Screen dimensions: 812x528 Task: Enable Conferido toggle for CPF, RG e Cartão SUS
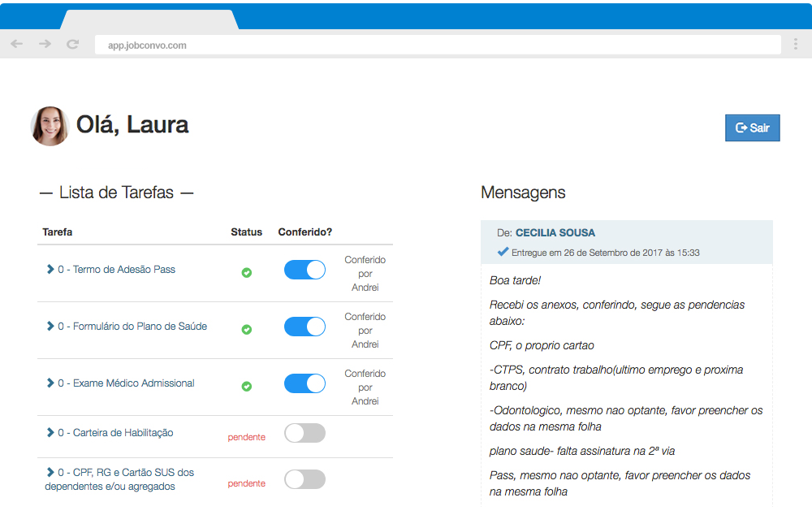pyautogui.click(x=304, y=479)
